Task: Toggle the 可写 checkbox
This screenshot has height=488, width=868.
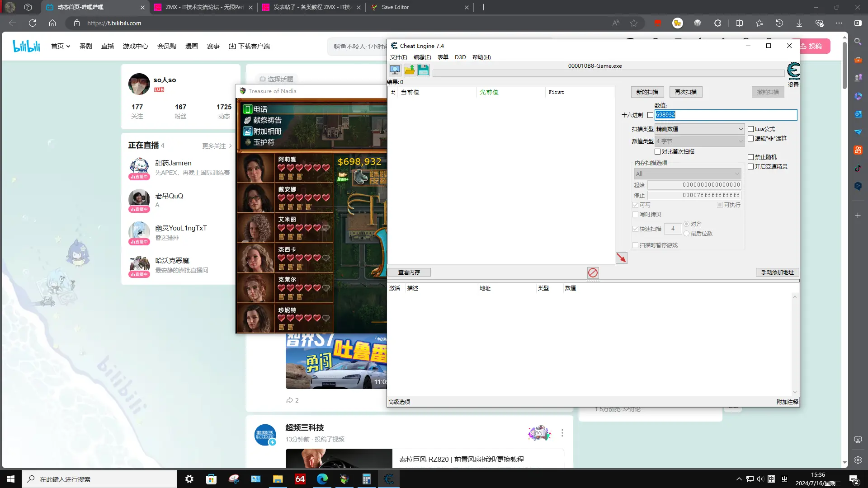Action: (x=635, y=205)
